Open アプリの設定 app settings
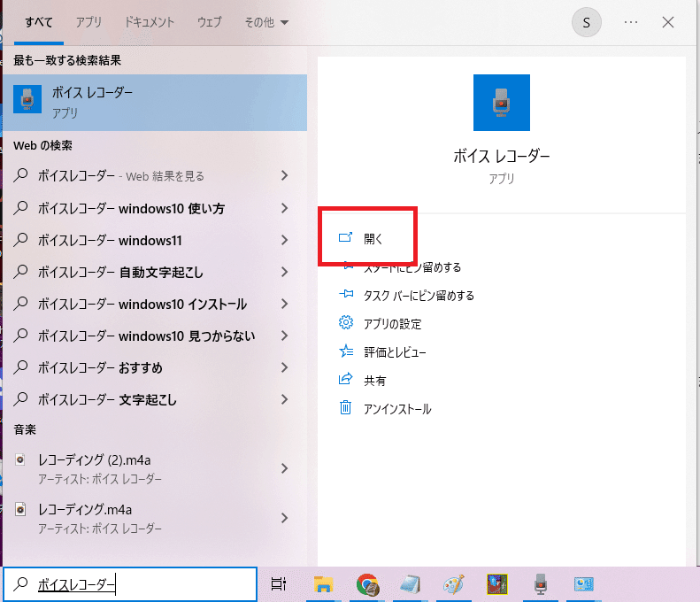 click(x=392, y=324)
